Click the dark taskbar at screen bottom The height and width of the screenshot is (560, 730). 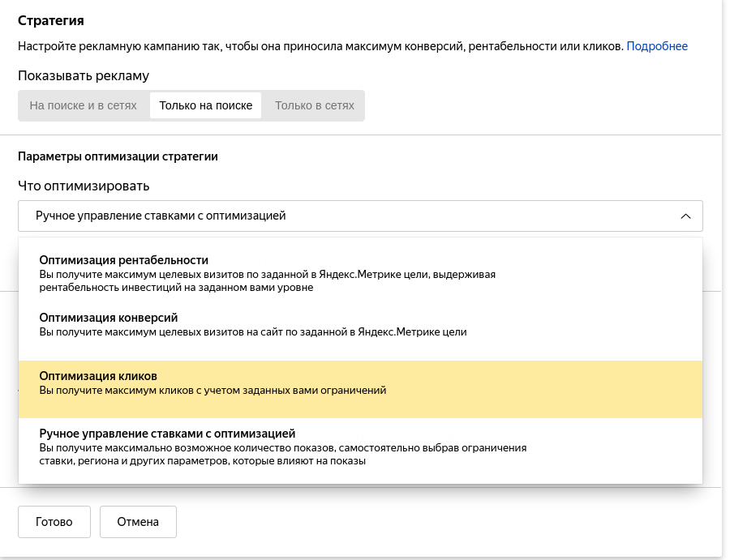[x=365, y=556]
